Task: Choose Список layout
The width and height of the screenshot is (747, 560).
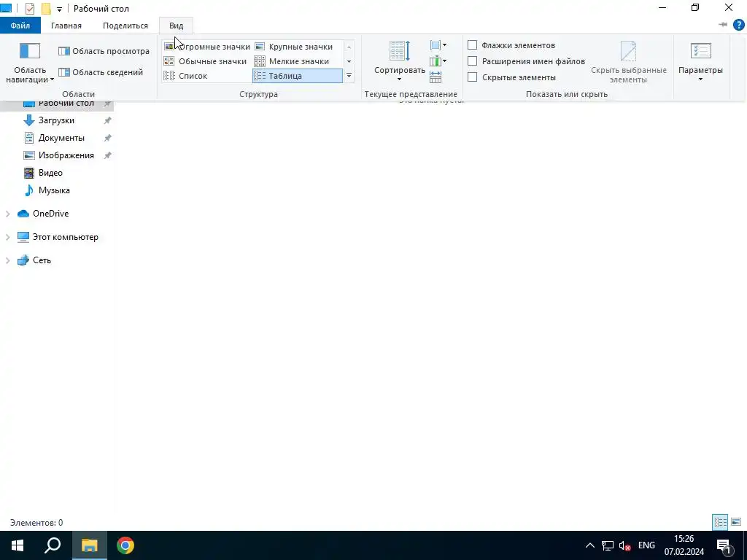Action: [x=206, y=76]
